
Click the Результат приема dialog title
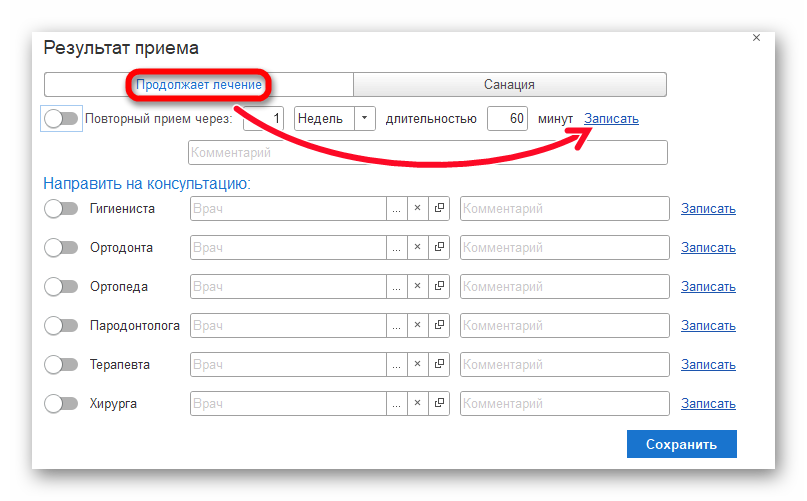click(x=121, y=48)
